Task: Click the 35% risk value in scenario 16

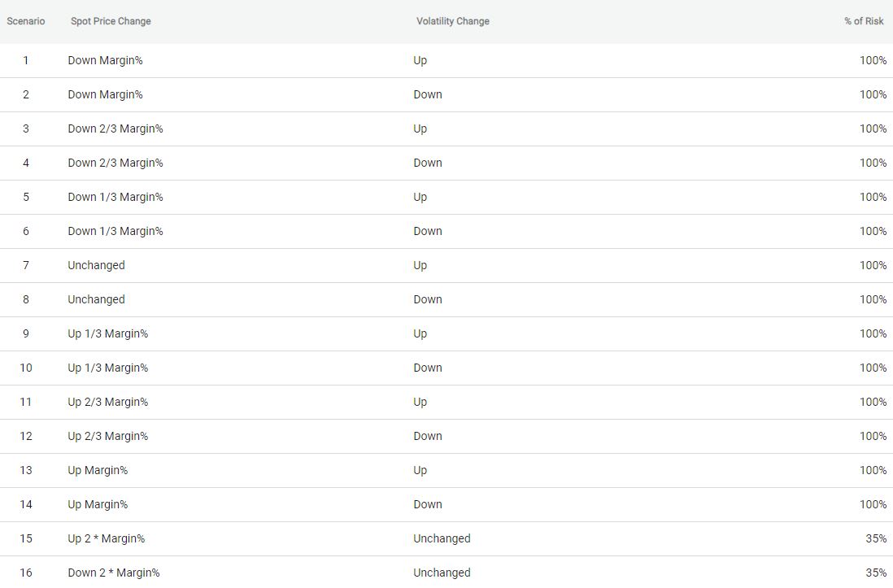Action: [x=876, y=573]
